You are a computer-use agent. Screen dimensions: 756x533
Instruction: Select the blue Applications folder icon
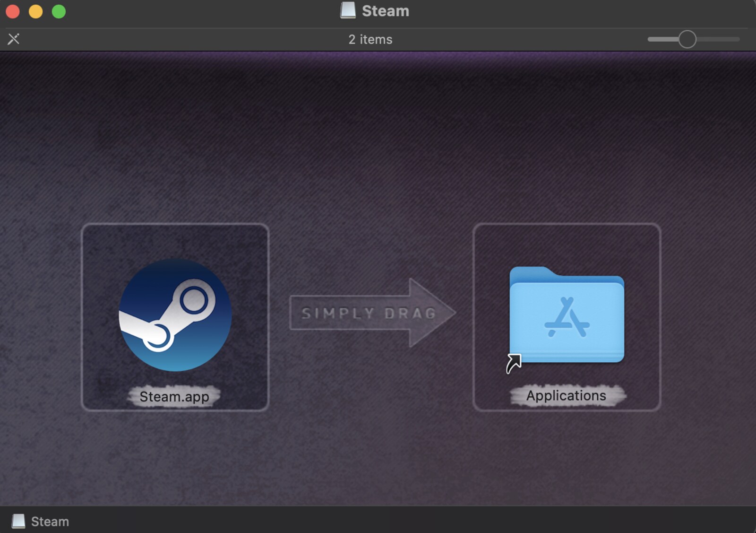(x=567, y=315)
